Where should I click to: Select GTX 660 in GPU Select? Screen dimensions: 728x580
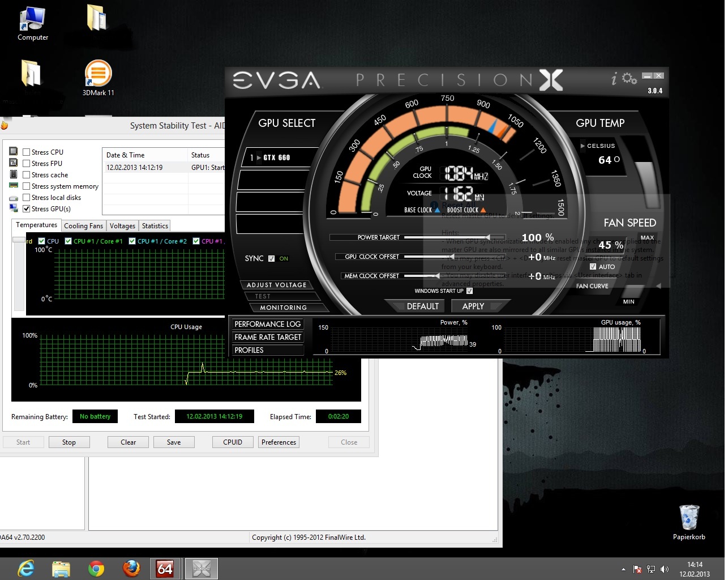(x=276, y=157)
